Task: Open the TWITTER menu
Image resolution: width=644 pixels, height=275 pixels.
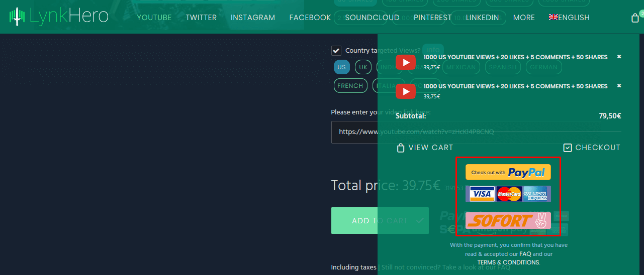Action: tap(201, 18)
